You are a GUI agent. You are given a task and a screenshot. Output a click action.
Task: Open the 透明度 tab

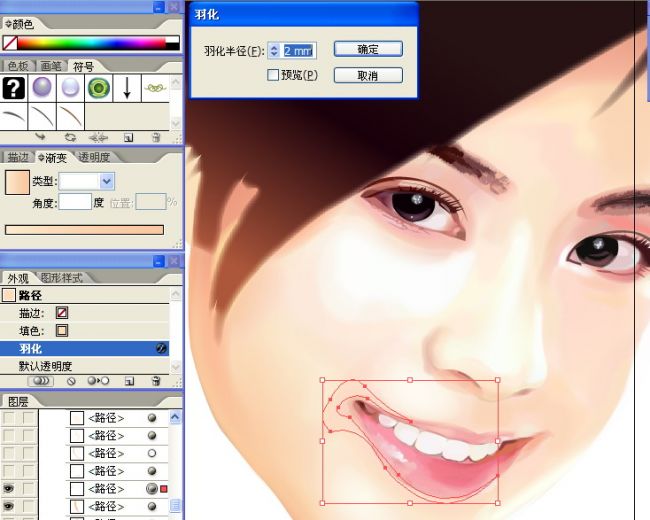[x=93, y=157]
